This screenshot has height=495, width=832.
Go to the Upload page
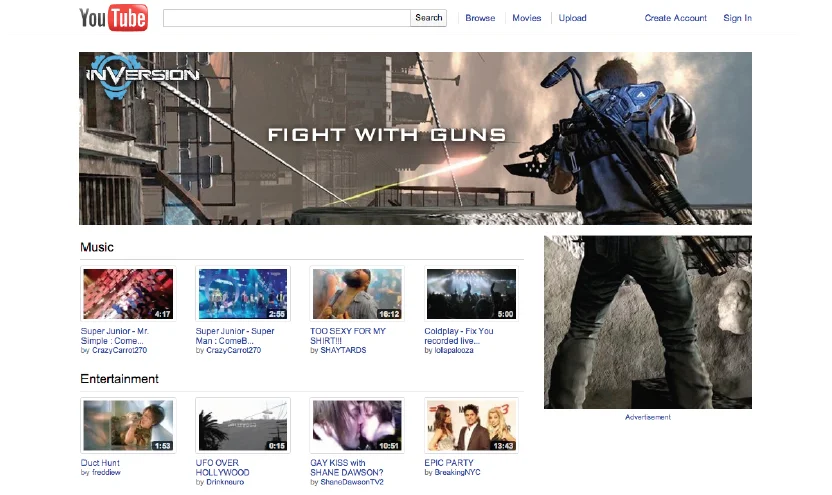pyautogui.click(x=572, y=18)
